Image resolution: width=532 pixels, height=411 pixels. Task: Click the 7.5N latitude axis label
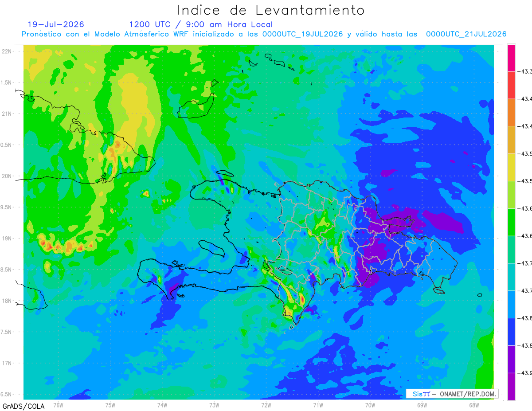click(x=6, y=332)
